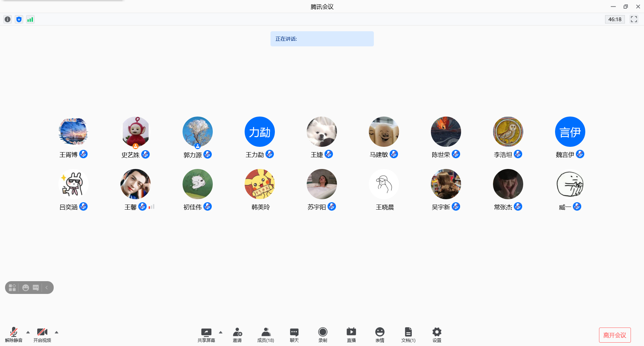Image resolution: width=644 pixels, height=346 pixels.
Task: Turn on camera with 开启视频
Action: coord(42,335)
